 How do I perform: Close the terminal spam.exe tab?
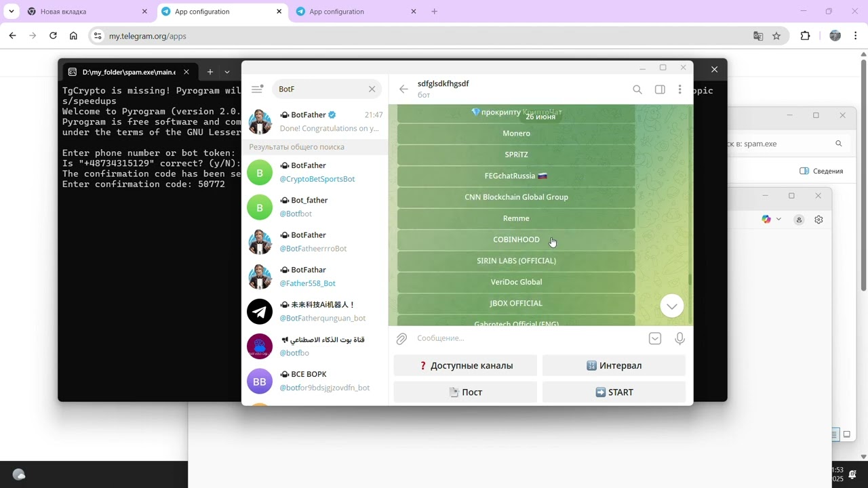[x=186, y=72]
